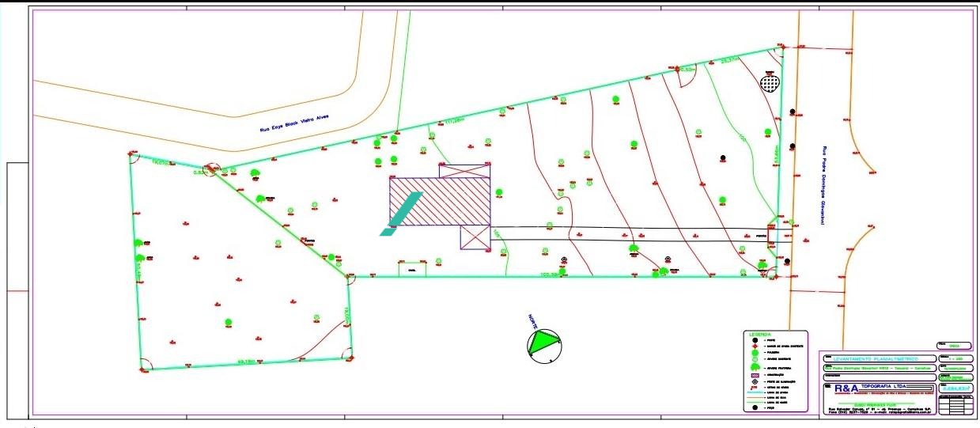
Task: Select the 49,19m bottom dimension label
Action: (x=248, y=362)
